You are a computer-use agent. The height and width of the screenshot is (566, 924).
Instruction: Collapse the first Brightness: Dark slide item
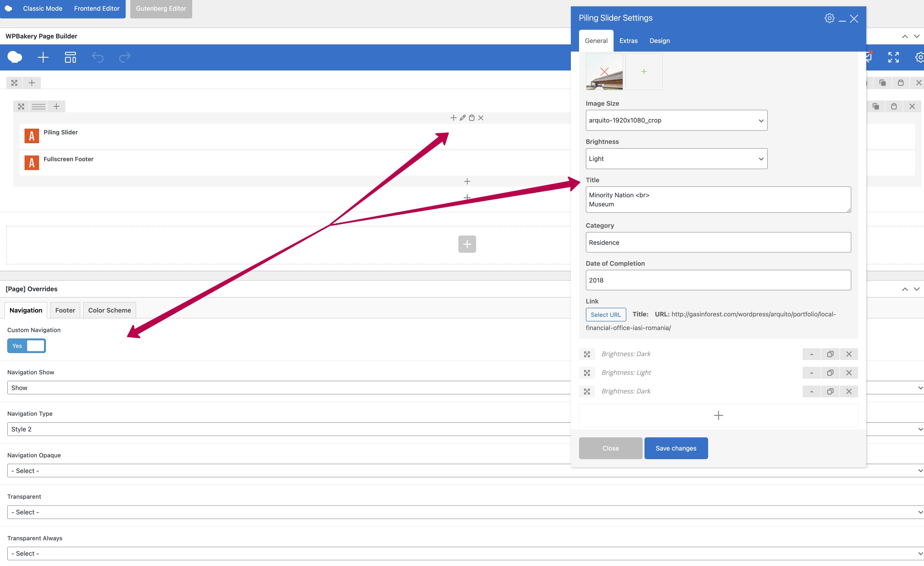point(812,354)
